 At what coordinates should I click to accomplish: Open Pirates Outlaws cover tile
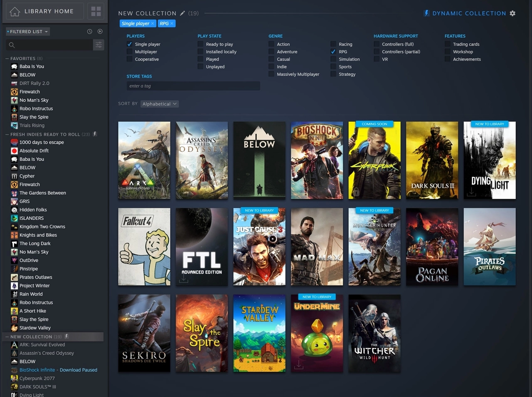click(x=490, y=247)
